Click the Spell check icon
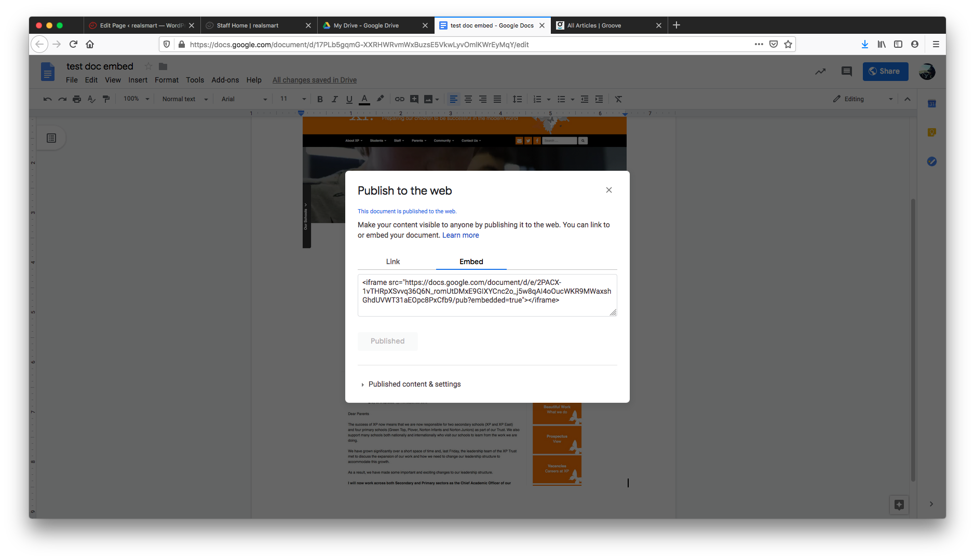 91,99
